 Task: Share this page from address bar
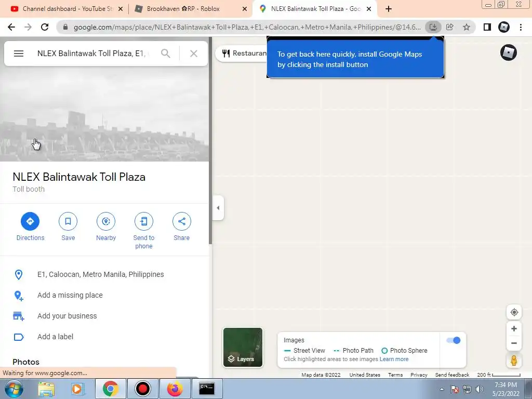coord(450,27)
